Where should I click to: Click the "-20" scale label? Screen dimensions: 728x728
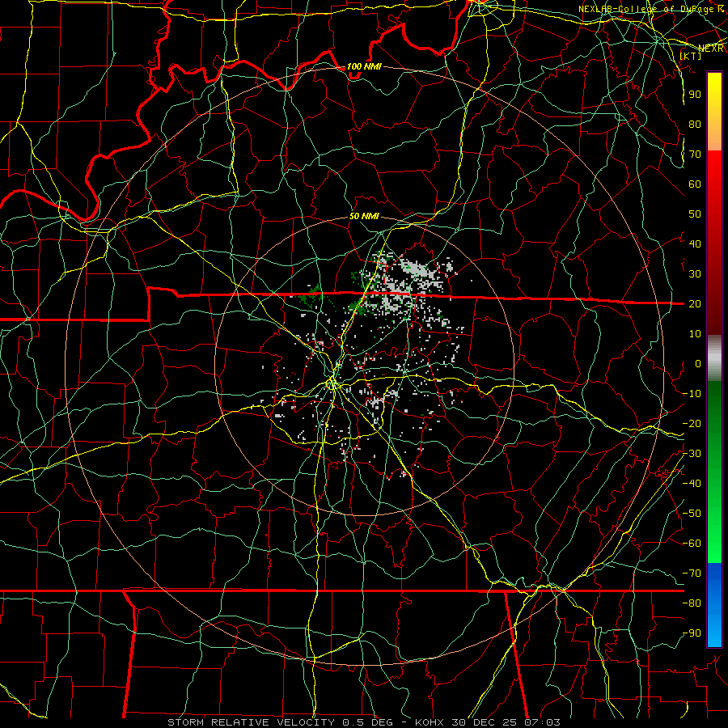point(692,424)
